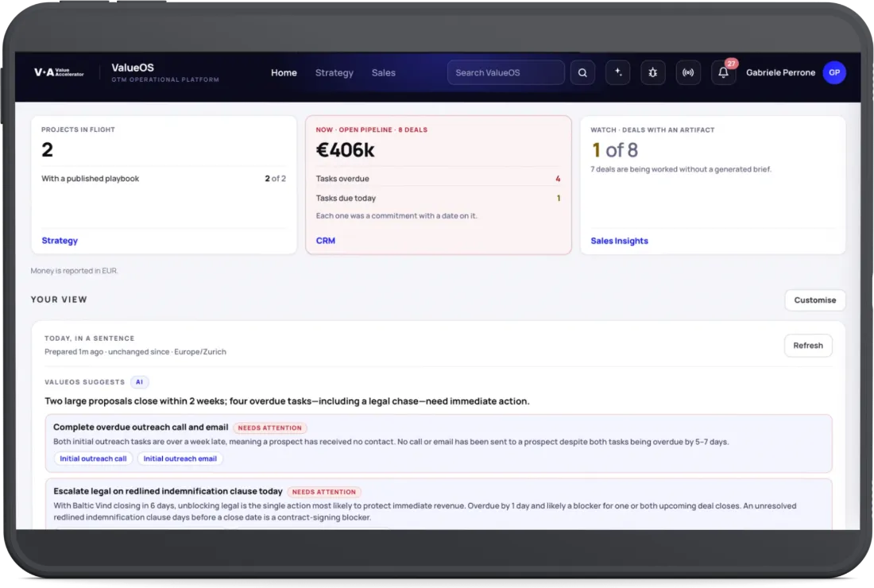Open the CRM link in pipeline card
Image resolution: width=874 pixels, height=588 pixels.
[x=326, y=240]
